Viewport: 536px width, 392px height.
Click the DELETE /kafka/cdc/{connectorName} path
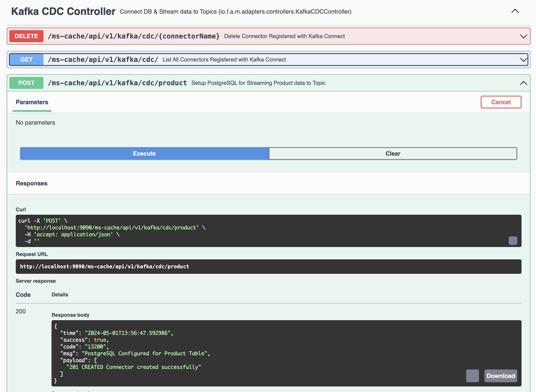click(134, 36)
